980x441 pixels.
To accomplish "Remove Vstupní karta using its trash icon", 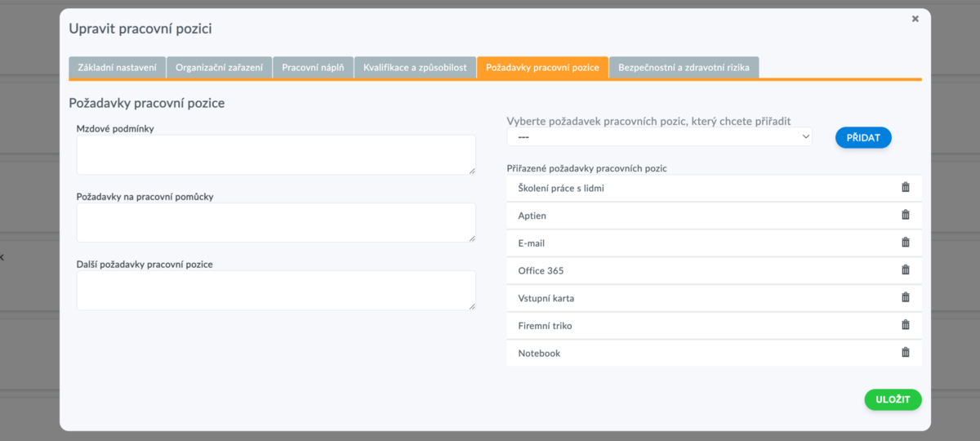I will (x=905, y=297).
